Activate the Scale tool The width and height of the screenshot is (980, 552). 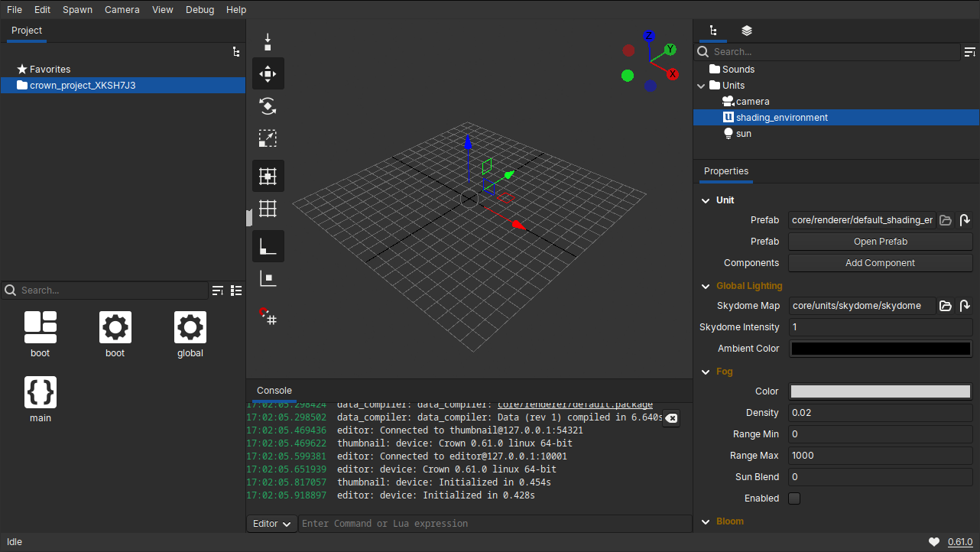pyautogui.click(x=268, y=138)
